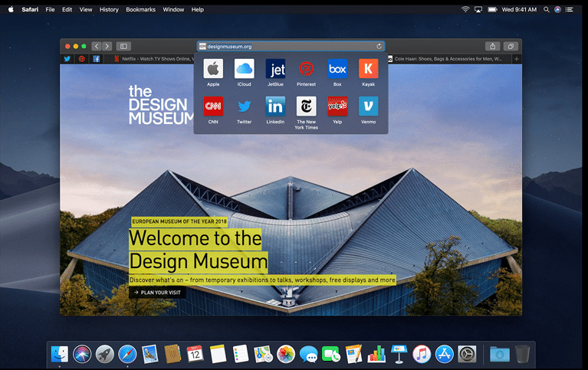
Task: Go back to the previous page
Action: [96, 46]
